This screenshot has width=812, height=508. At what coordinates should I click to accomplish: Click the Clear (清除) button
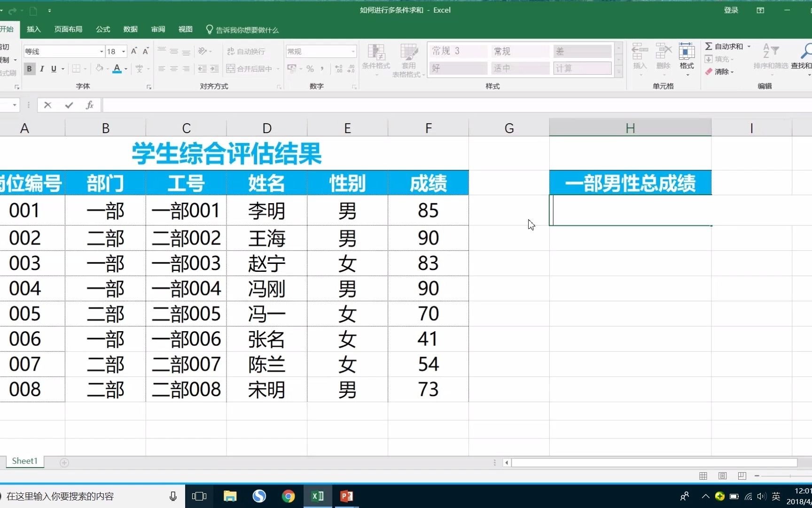[719, 71]
